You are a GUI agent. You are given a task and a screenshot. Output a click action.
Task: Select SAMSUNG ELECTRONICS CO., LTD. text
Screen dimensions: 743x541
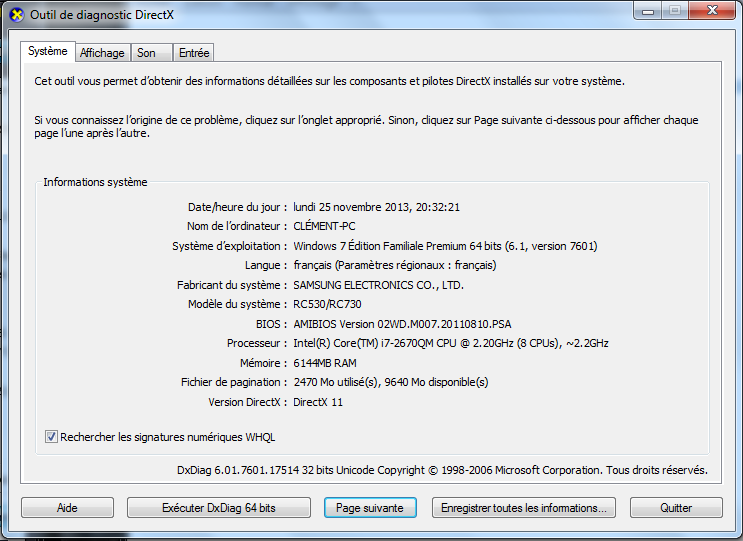[x=378, y=285]
